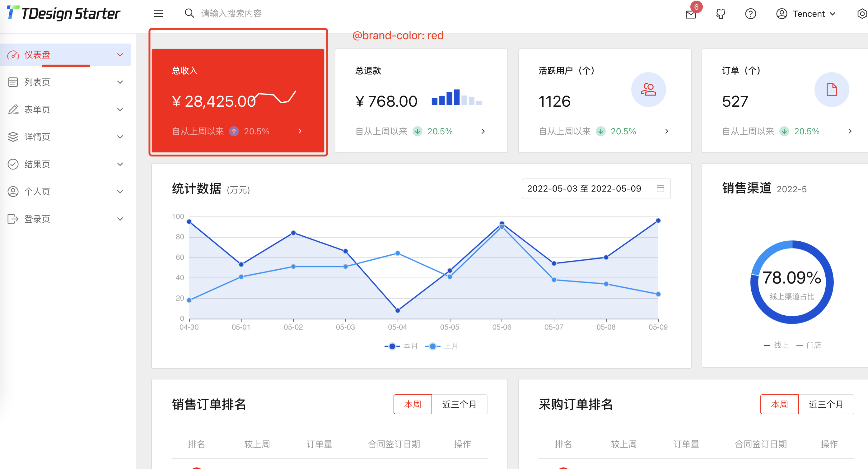
Task: Open the notification mail icon
Action: [691, 14]
